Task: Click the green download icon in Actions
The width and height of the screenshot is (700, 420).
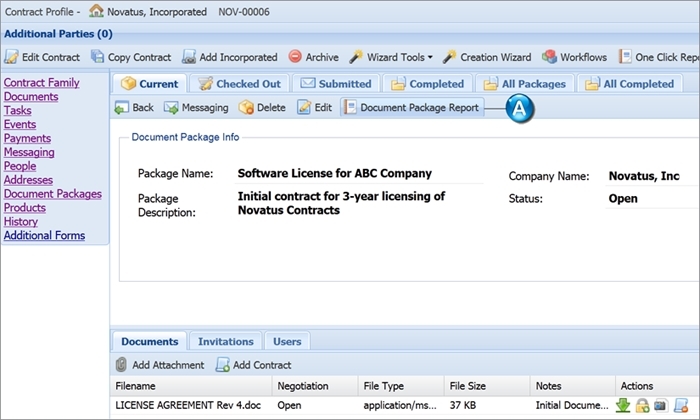Action: pos(623,405)
